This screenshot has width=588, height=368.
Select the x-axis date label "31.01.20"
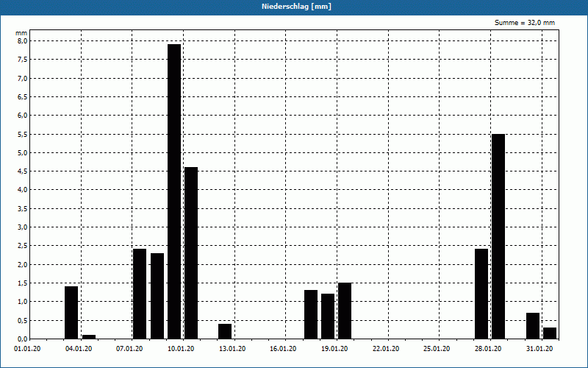539,349
